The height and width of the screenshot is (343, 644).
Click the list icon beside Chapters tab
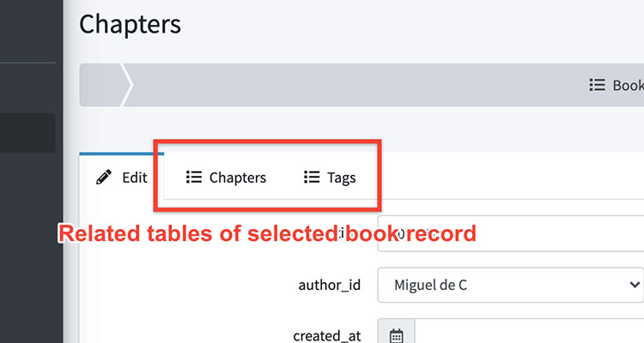(194, 178)
